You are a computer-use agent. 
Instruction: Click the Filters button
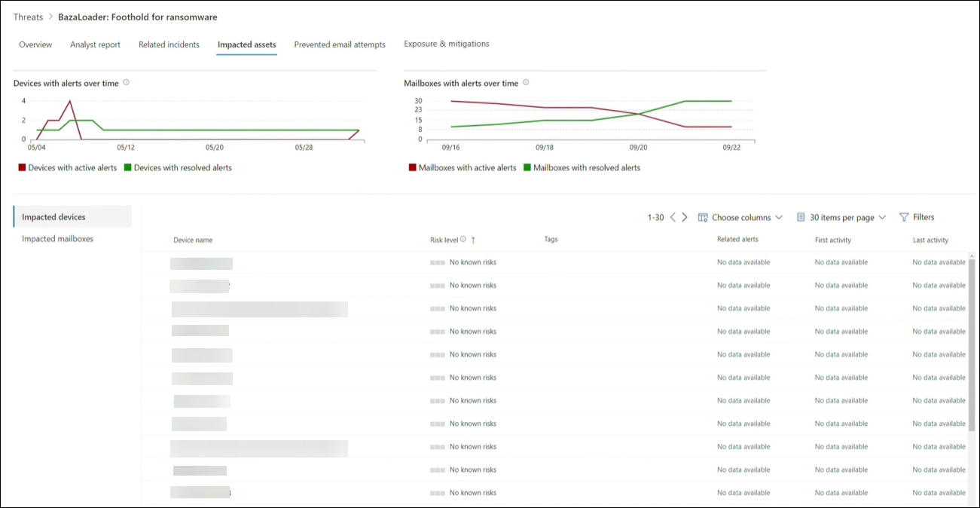point(917,217)
